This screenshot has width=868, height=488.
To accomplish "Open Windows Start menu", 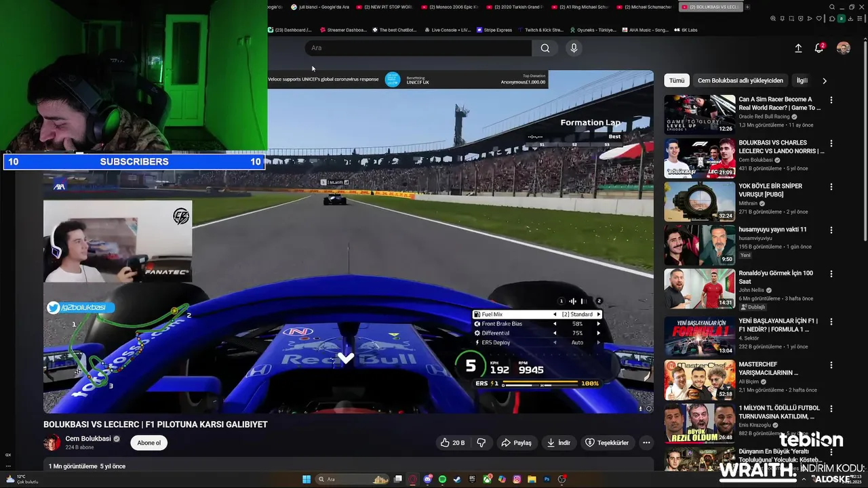I will 307,479.
